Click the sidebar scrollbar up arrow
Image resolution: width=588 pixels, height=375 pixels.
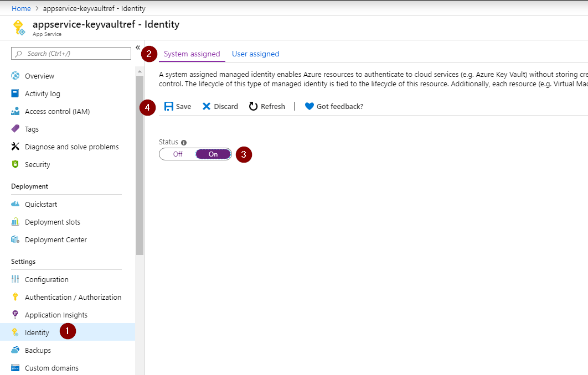pos(140,71)
